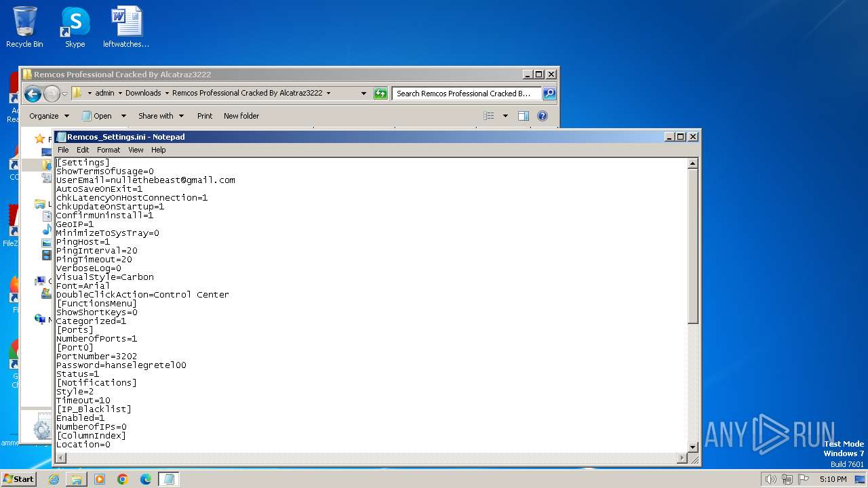Click the Notepad taskbar button

tap(169, 479)
